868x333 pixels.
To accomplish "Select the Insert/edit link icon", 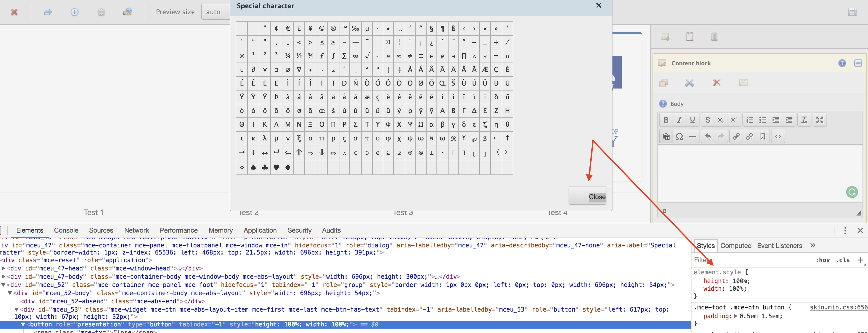I will [737, 137].
